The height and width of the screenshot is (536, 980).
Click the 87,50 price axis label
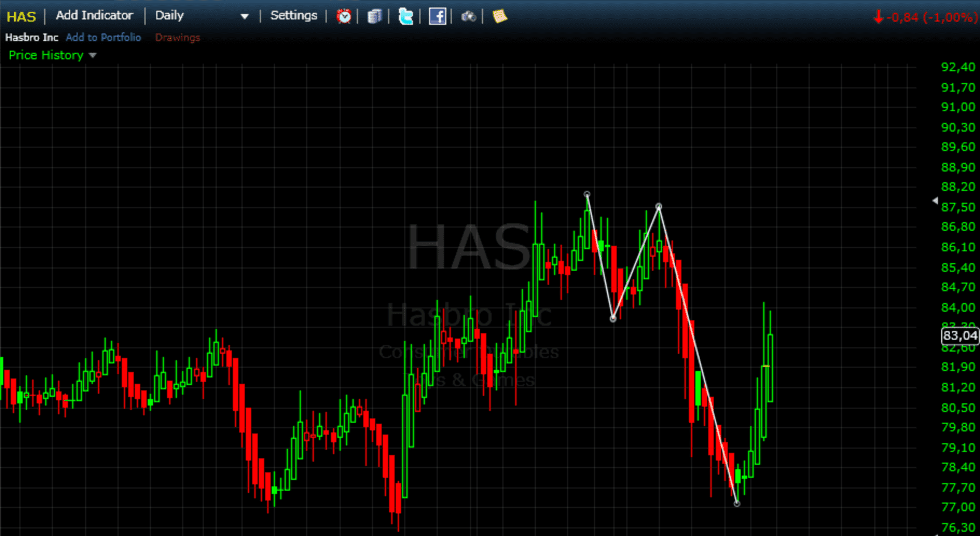[x=958, y=207]
